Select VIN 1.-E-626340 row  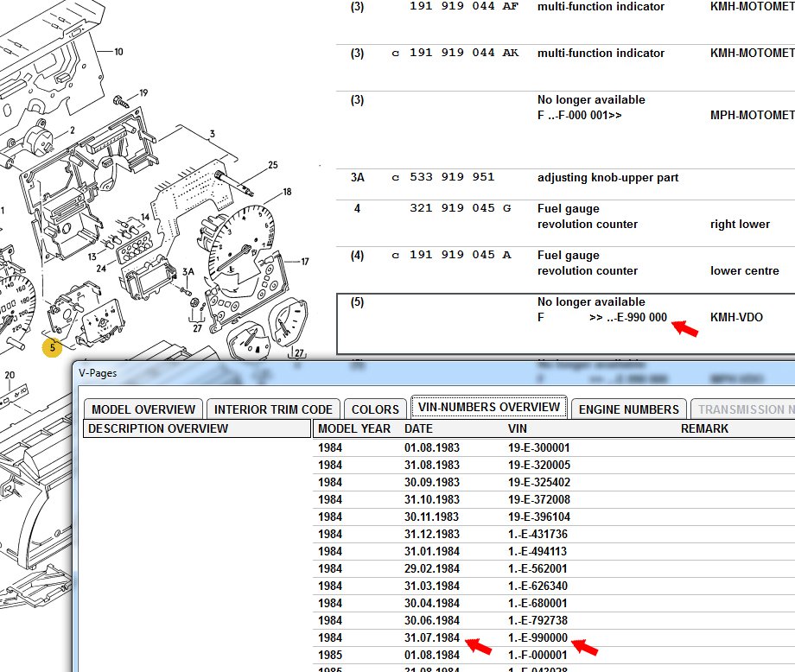538,586
